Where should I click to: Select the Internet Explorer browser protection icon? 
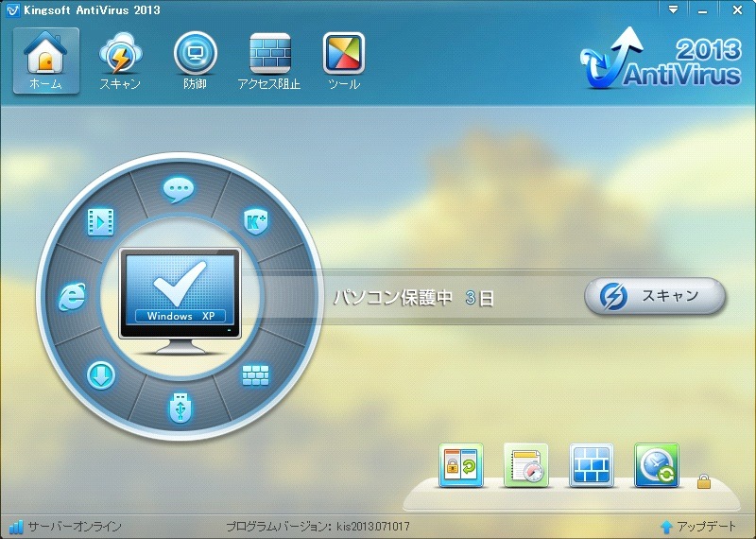tap(73, 296)
